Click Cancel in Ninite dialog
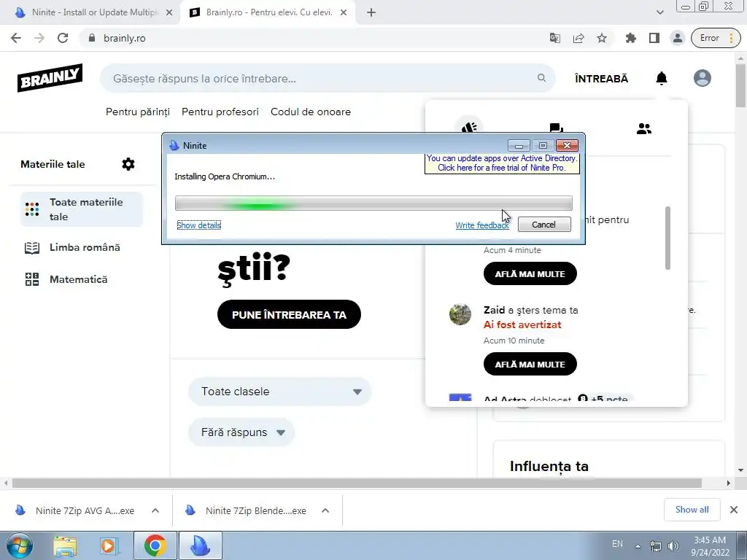This screenshot has width=747, height=560. (544, 225)
